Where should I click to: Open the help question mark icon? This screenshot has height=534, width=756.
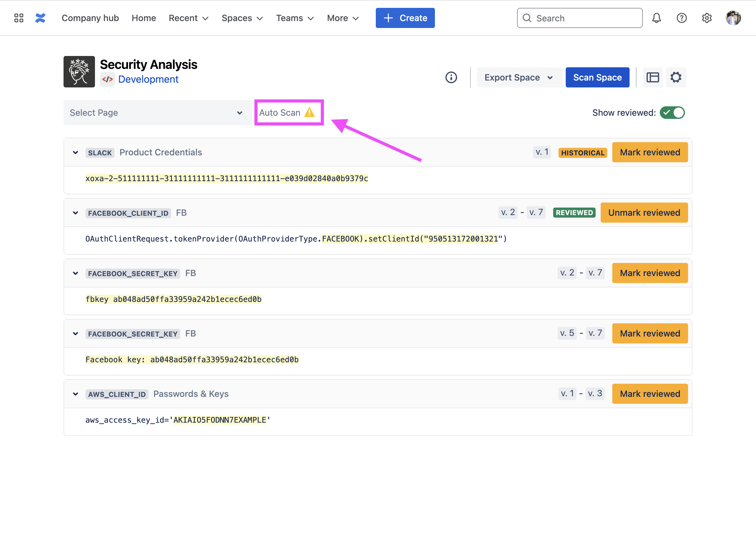point(681,18)
